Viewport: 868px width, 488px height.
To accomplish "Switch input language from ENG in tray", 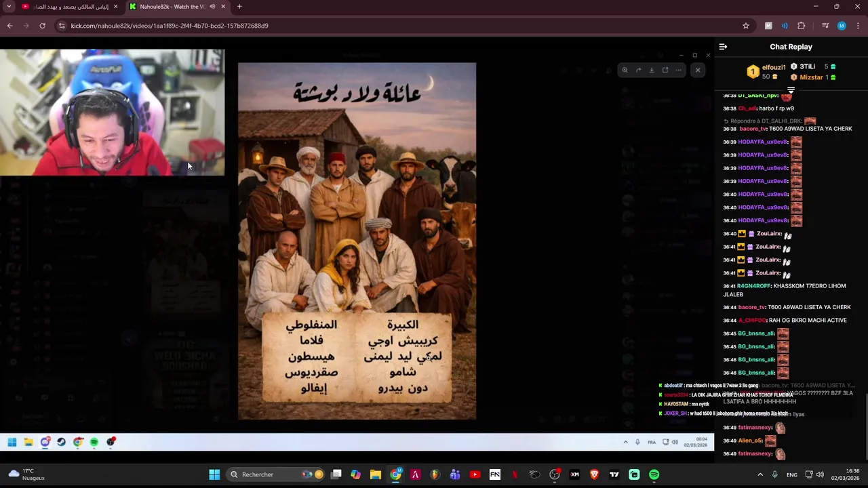I will click(792, 475).
